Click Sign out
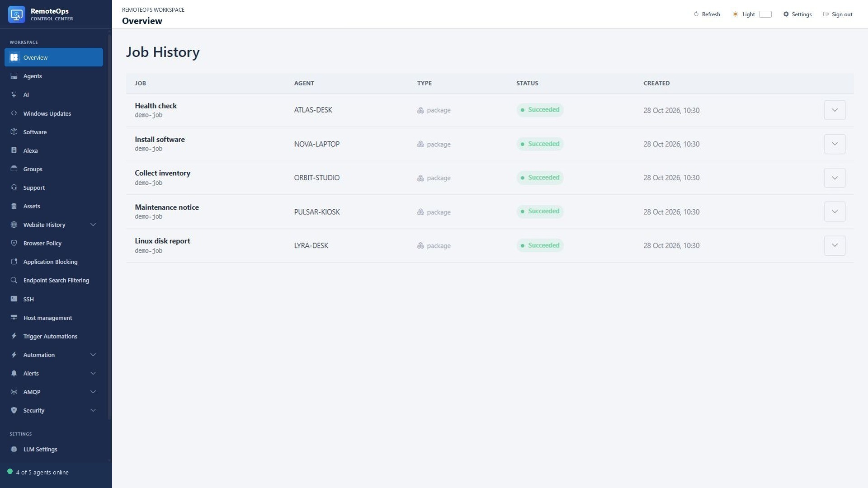Image resolution: width=868 pixels, height=488 pixels. tap(838, 14)
